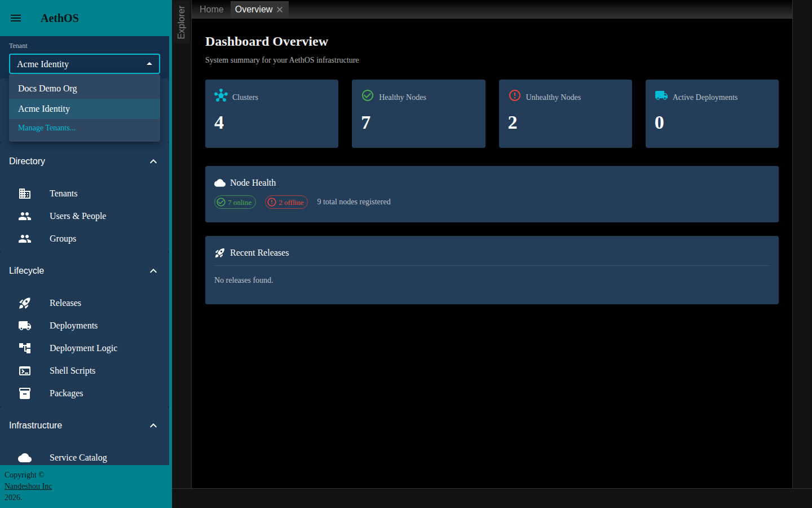Click the Unhealthy Nodes alert icon
Image resolution: width=812 pixels, height=508 pixels.
(x=515, y=95)
